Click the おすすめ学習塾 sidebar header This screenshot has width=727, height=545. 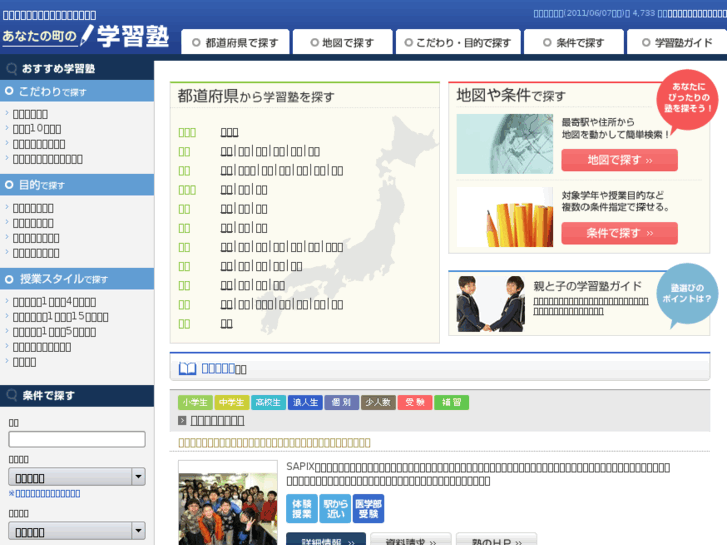click(77, 69)
